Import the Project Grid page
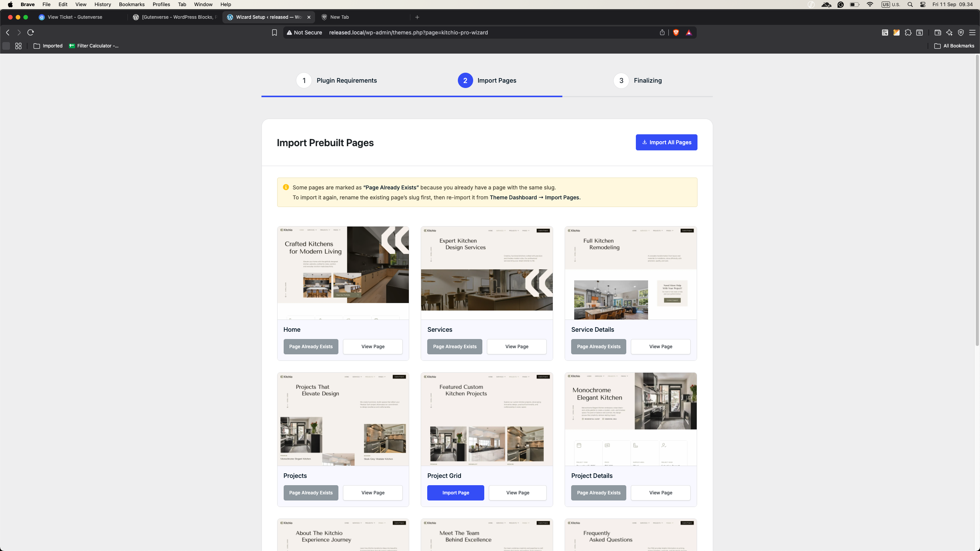Viewport: 980px width, 551px height. point(456,493)
